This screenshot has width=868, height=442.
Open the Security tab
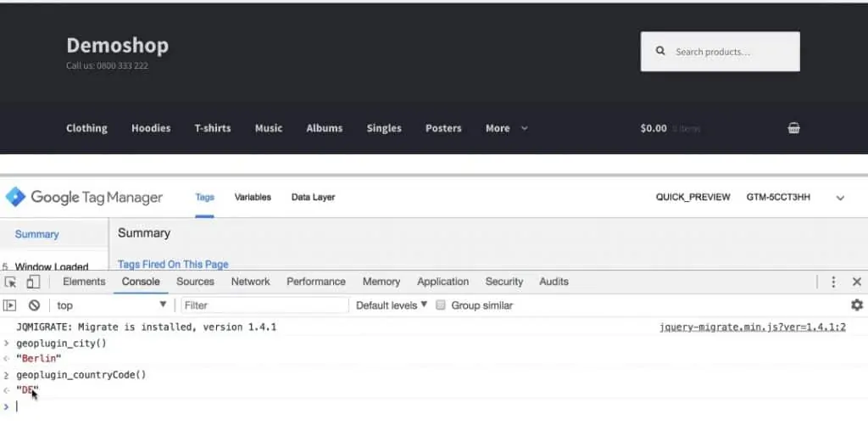coord(504,282)
